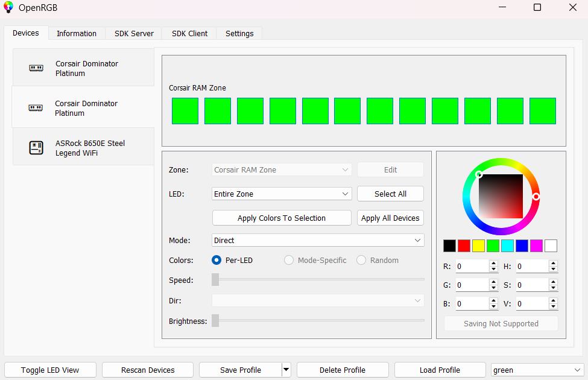Click Delete Profile
588x380 pixels.
coord(343,370)
